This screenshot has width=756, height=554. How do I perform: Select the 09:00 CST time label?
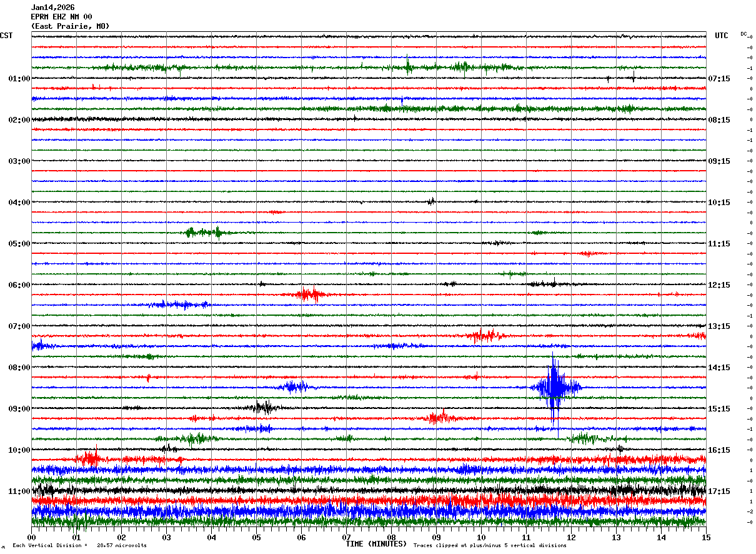tap(19, 409)
